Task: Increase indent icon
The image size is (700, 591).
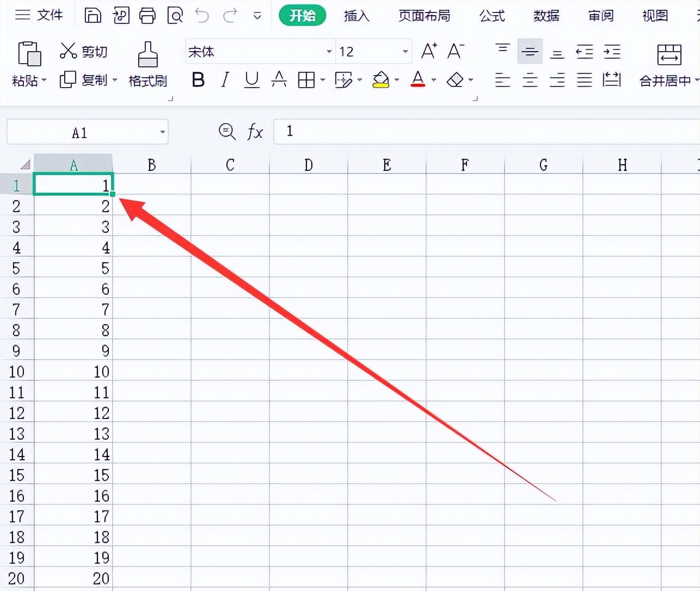Action: [612, 52]
